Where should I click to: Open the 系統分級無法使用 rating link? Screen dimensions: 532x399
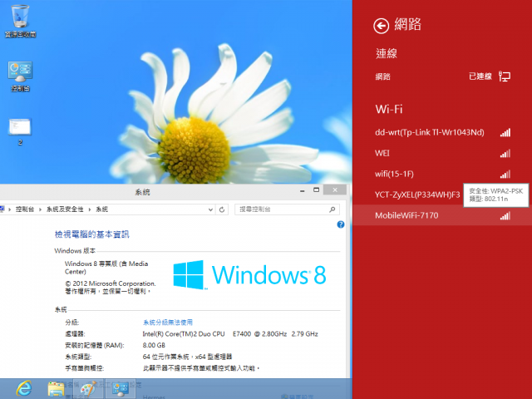pos(168,323)
